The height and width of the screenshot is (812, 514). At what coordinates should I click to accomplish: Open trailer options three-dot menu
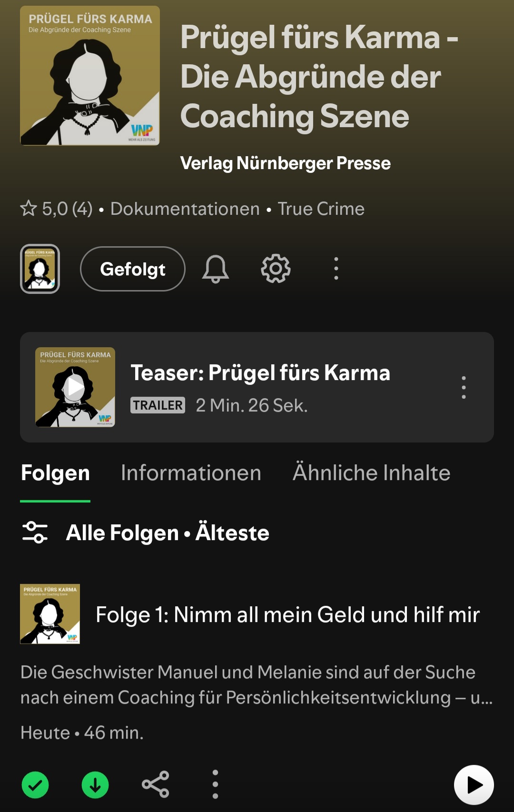click(464, 387)
